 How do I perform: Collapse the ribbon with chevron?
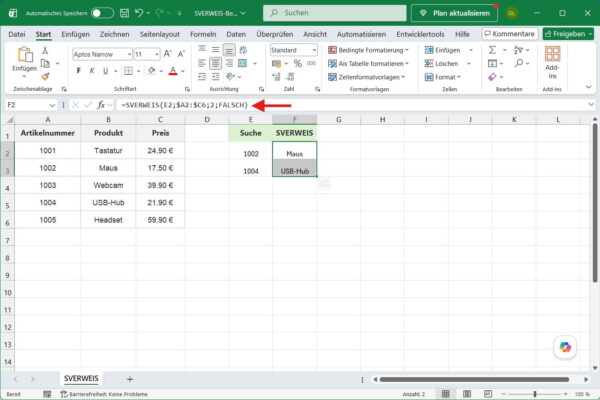(x=589, y=87)
